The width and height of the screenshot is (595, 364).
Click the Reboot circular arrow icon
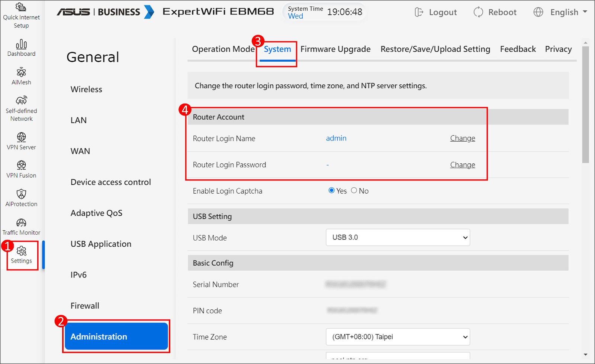[x=478, y=12]
